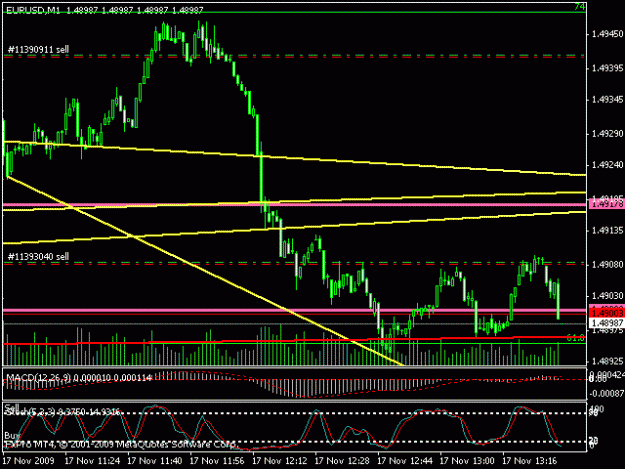Click the 17 Nov 13:00 time label
Viewport: 625px width, 469px height.
[467, 461]
